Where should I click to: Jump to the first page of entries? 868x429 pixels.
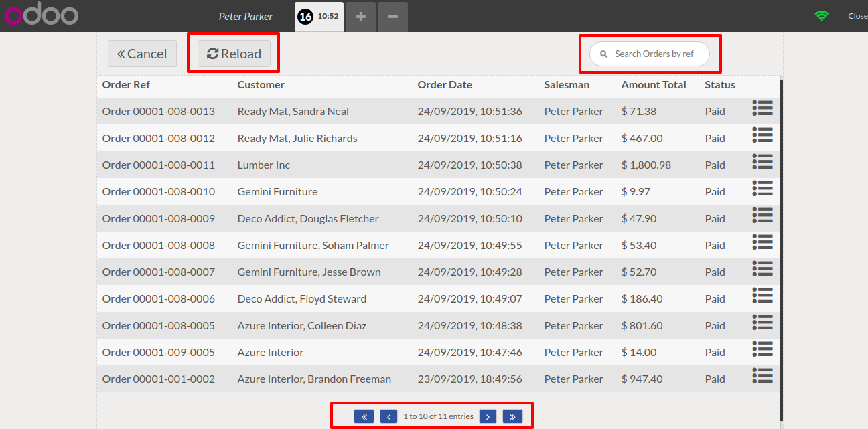pos(364,416)
